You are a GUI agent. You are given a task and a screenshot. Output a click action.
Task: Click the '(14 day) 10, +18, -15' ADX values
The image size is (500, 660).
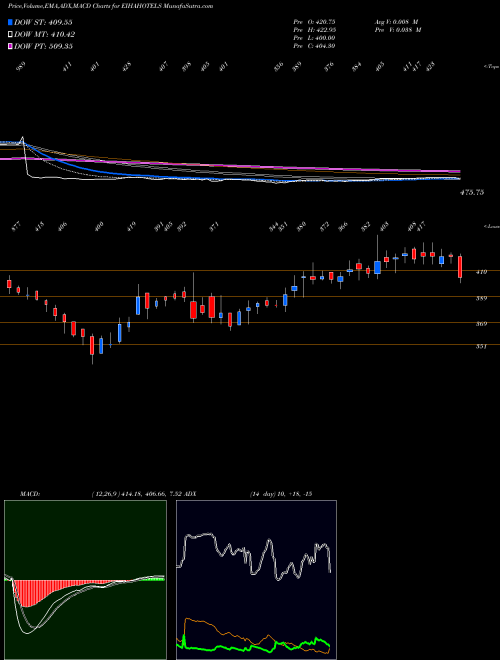tap(281, 494)
